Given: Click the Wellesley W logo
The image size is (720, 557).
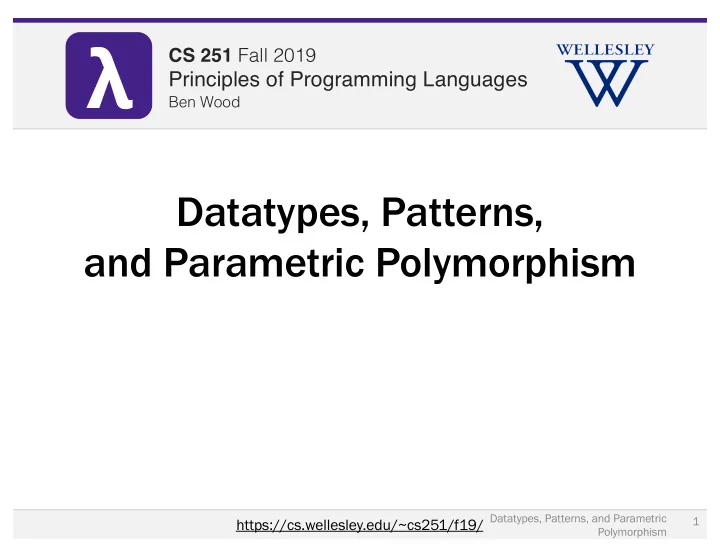Looking at the screenshot, I should point(605,75).
